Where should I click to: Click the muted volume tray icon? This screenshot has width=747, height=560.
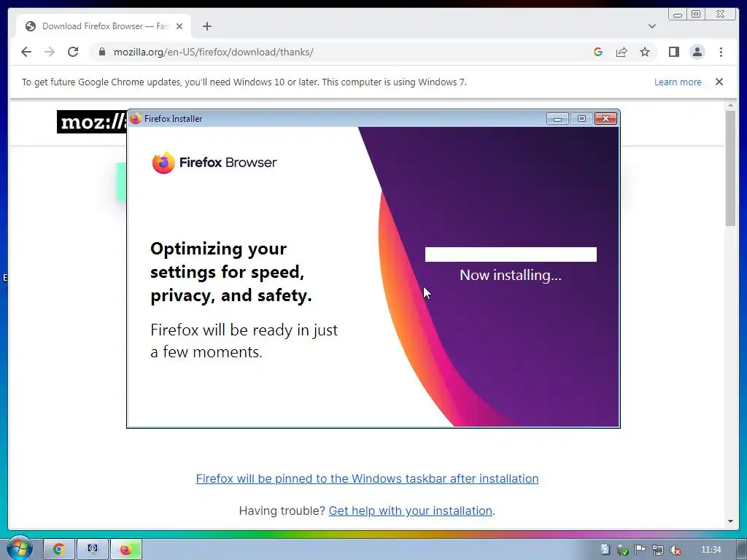675,550
